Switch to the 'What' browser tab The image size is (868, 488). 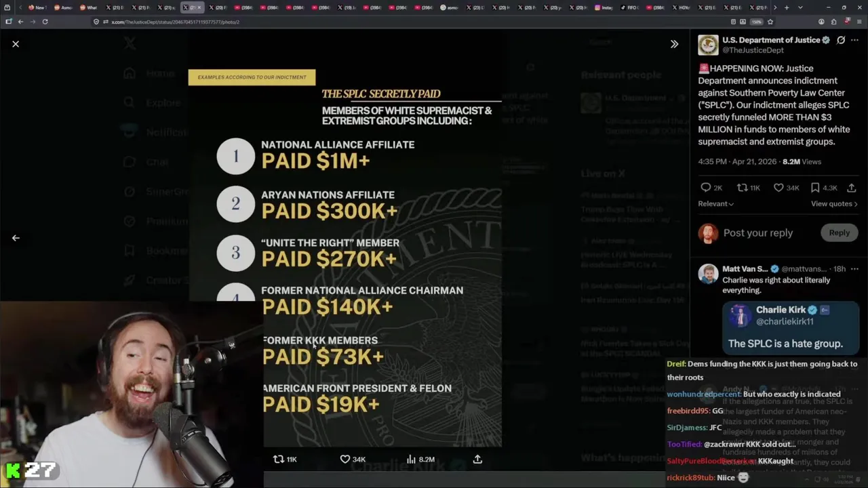89,7
